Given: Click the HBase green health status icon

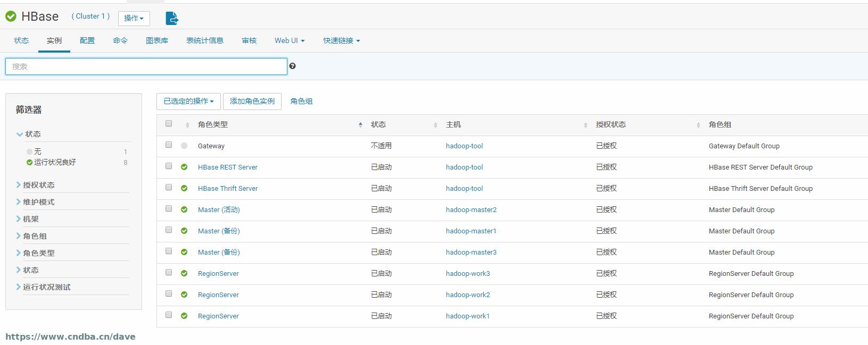Looking at the screenshot, I should click(x=11, y=16).
